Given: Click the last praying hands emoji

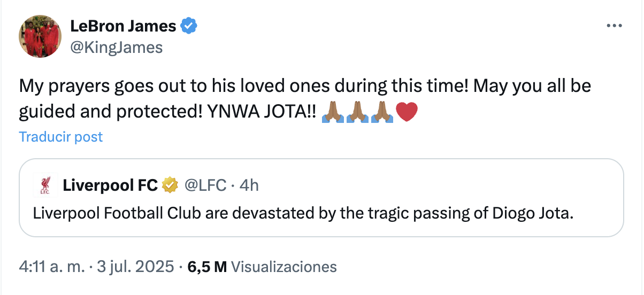Looking at the screenshot, I should tap(382, 112).
